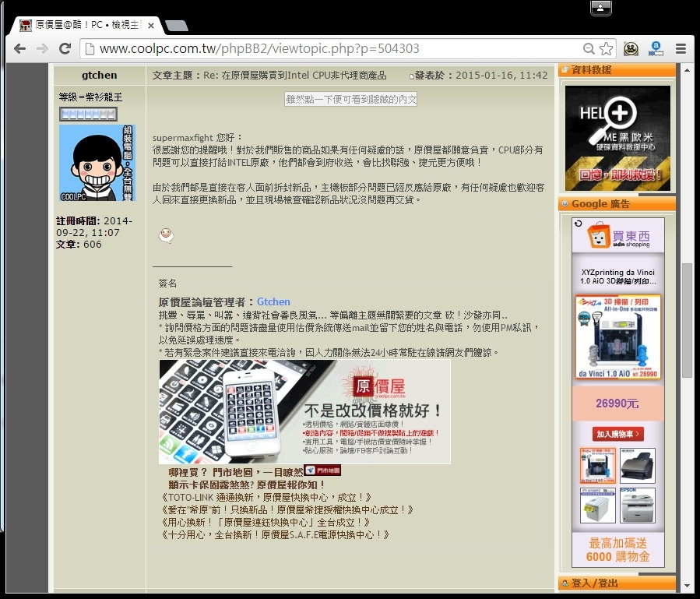Click the EPSON printer thumbnail
This screenshot has width=700, height=599.
[x=638, y=506]
